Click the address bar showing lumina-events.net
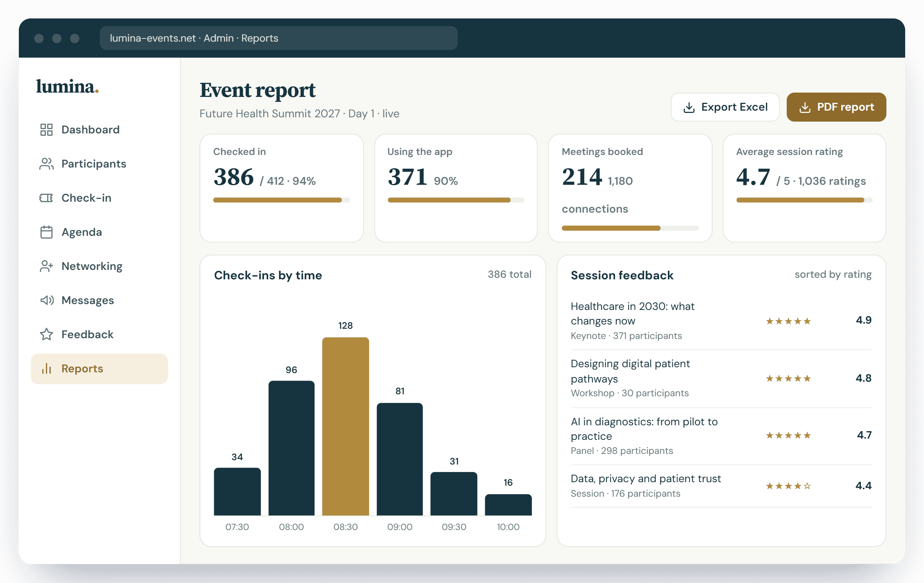Screen dimensions: 924x583 pyautogui.click(x=278, y=38)
